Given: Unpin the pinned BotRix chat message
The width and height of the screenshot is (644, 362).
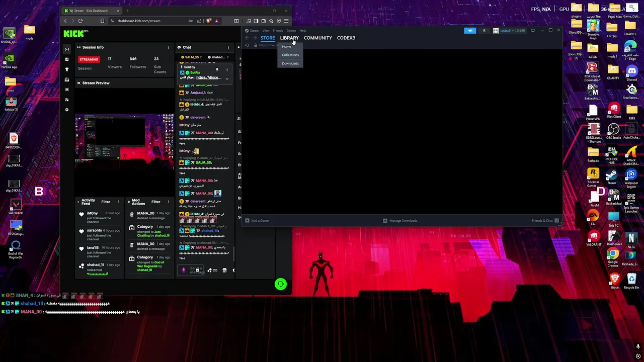Looking at the screenshot, I should [217, 70].
